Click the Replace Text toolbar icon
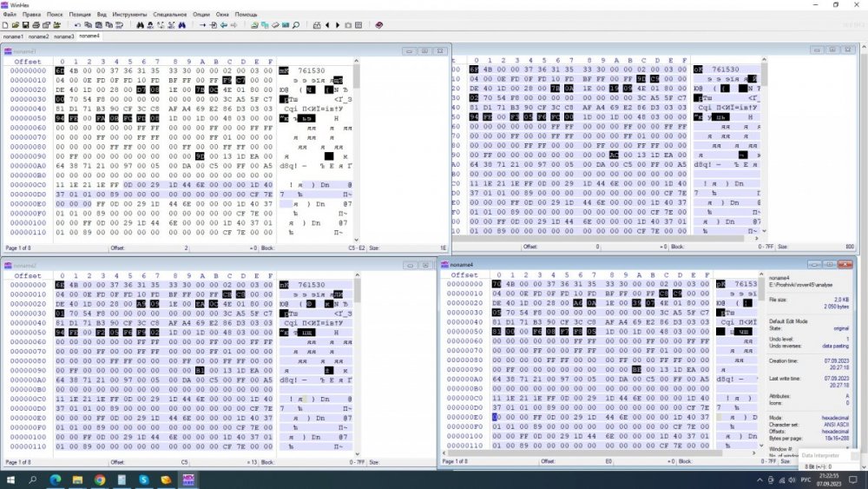 pyautogui.click(x=161, y=25)
